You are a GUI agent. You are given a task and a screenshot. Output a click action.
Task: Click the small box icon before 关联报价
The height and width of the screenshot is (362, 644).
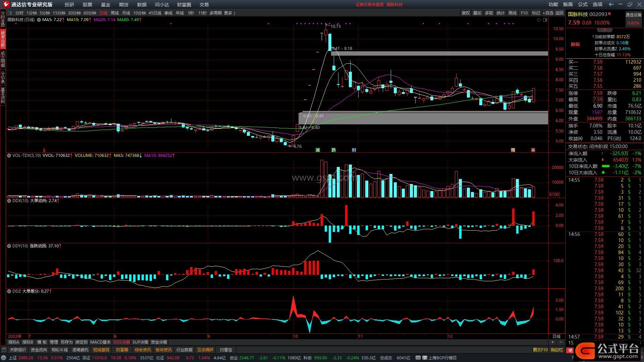pos(4,350)
